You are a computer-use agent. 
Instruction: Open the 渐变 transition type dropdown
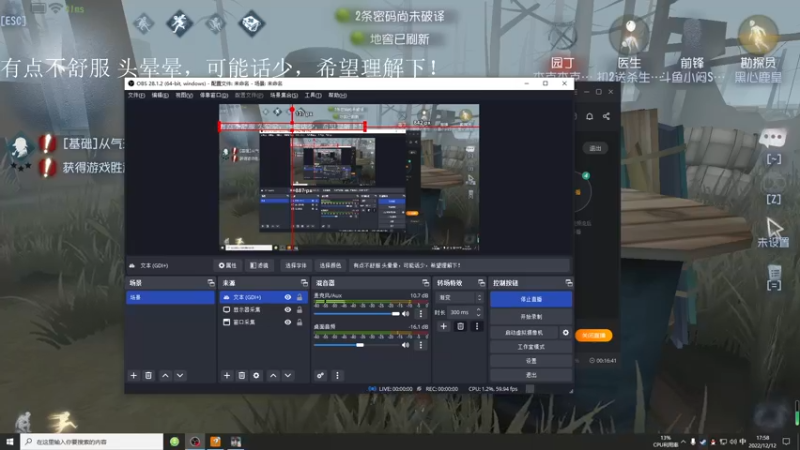pyautogui.click(x=459, y=297)
